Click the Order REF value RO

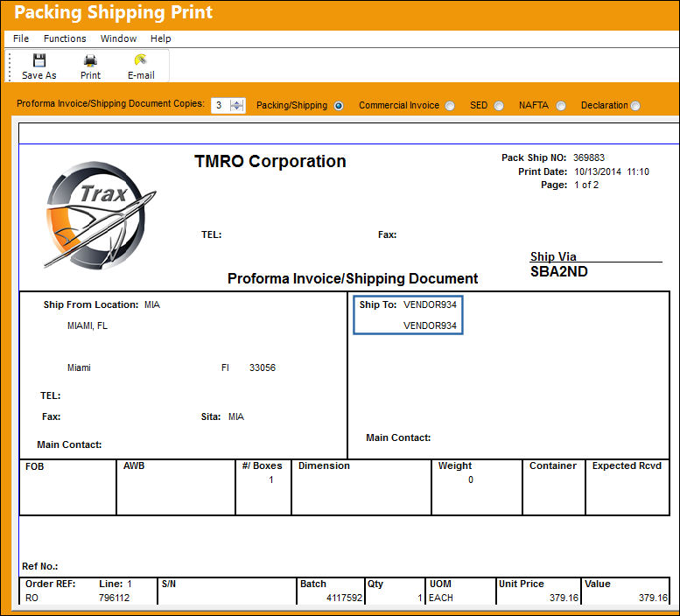click(32, 598)
